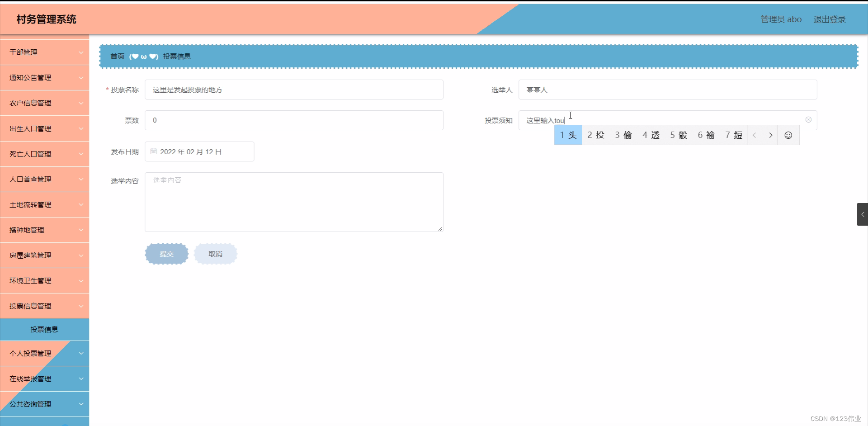Open the calendar icon in 发布日期 field
The height and width of the screenshot is (426, 868).
[153, 151]
